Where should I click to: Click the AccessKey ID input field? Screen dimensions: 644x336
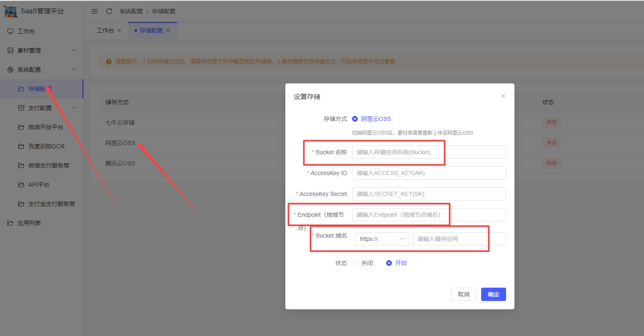[x=429, y=173]
